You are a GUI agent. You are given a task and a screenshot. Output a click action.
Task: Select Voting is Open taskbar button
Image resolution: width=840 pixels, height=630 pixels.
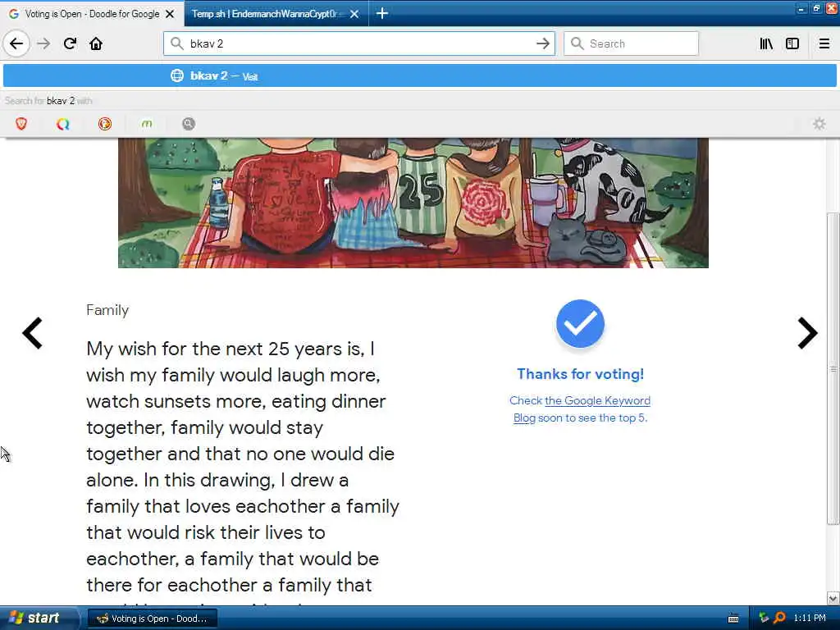click(152, 619)
